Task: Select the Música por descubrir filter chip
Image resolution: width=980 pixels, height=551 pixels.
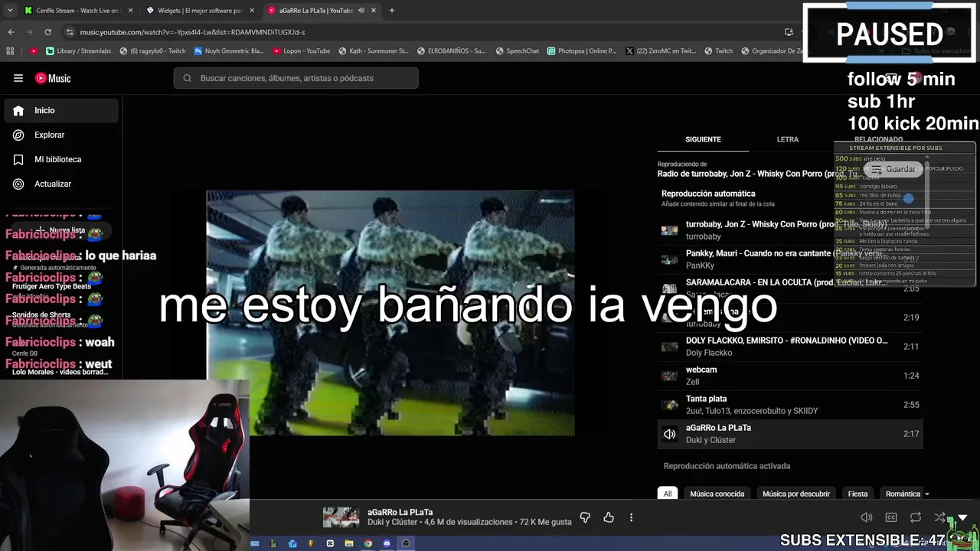Action: pos(796,494)
